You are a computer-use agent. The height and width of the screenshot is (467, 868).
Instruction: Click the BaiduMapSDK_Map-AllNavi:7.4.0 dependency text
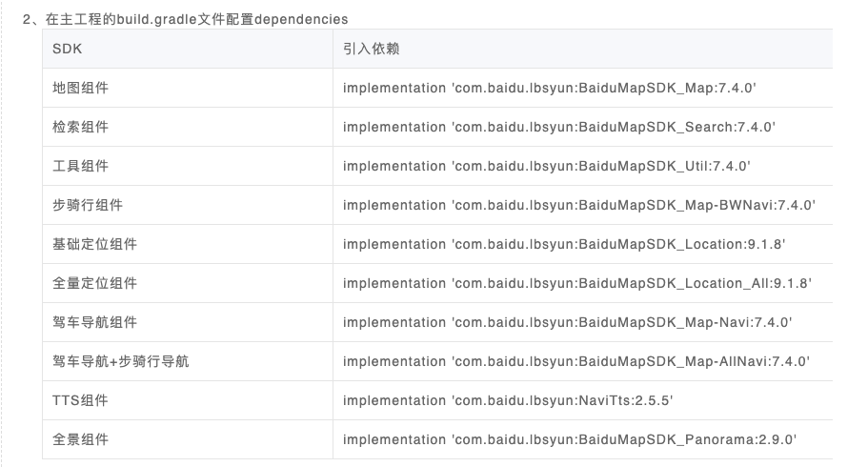576,361
